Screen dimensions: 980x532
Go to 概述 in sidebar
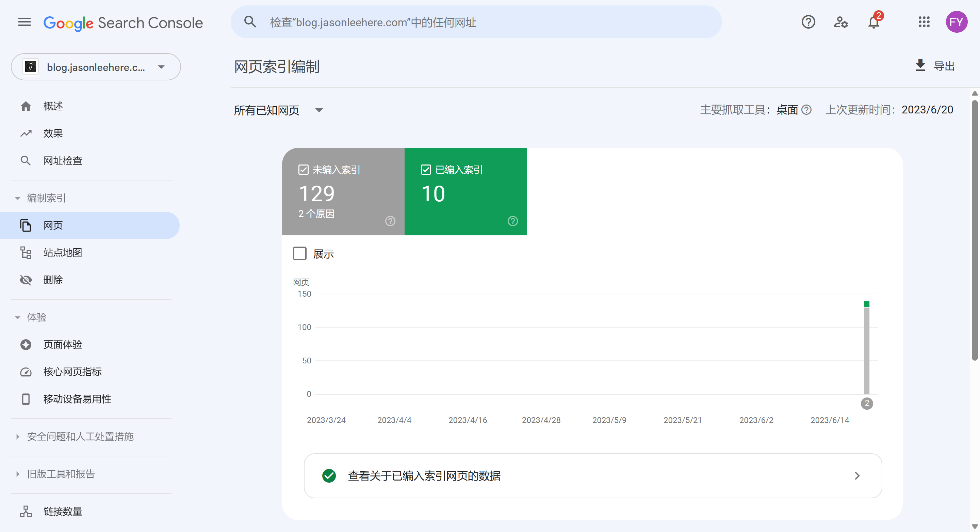90,106
